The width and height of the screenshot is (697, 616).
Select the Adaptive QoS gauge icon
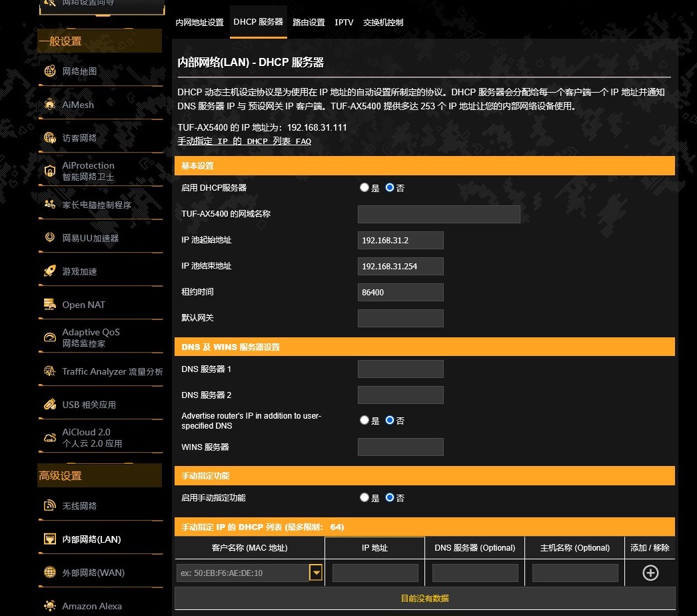pos(50,338)
